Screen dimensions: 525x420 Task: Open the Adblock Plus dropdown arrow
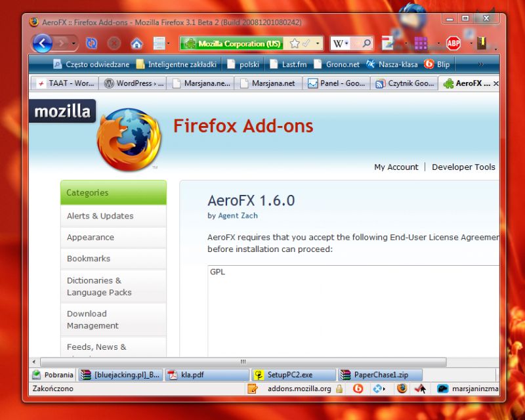click(471, 43)
